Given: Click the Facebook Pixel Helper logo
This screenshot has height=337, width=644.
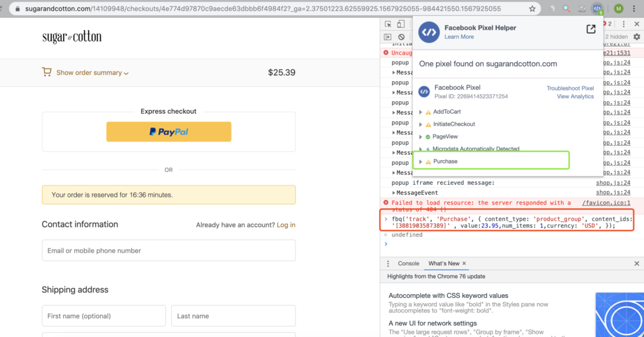Looking at the screenshot, I should tap(429, 32).
